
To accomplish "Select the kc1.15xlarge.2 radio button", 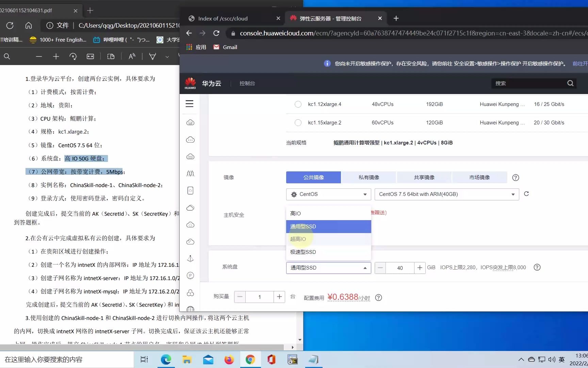I will click(x=298, y=123).
